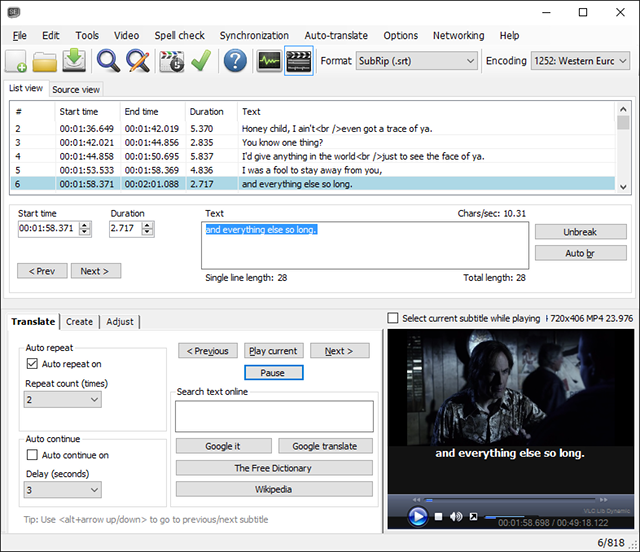
Task: Open a subtitle file with the folder icon
Action: pyautogui.click(x=45, y=61)
